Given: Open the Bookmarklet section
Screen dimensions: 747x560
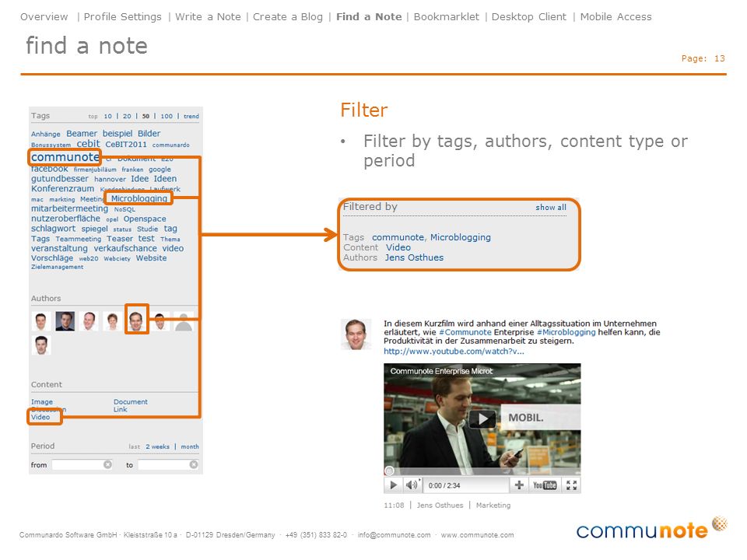Looking at the screenshot, I should pos(447,16).
